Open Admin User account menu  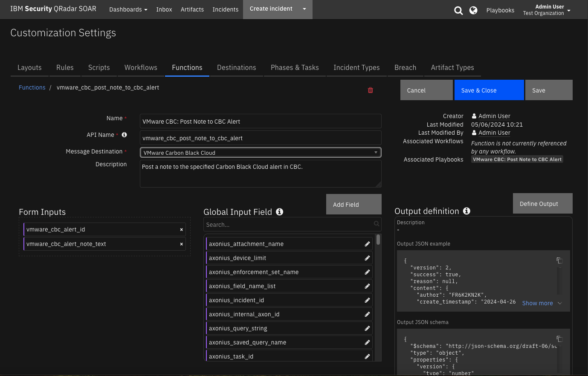click(x=547, y=10)
